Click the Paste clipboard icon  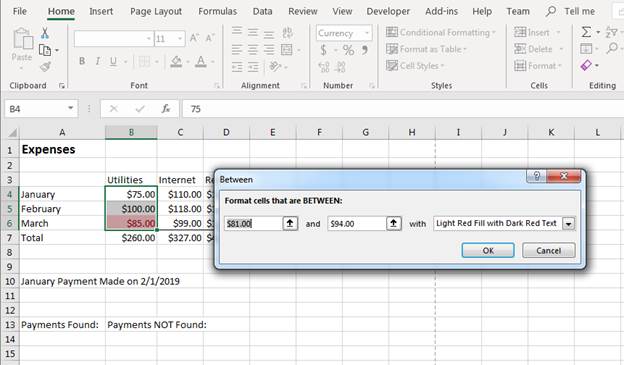(22, 39)
